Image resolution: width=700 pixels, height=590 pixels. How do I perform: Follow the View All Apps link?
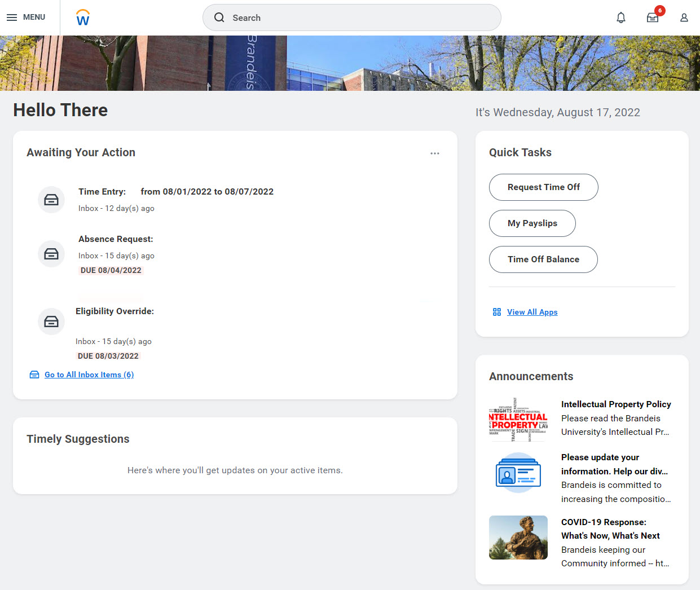532,312
